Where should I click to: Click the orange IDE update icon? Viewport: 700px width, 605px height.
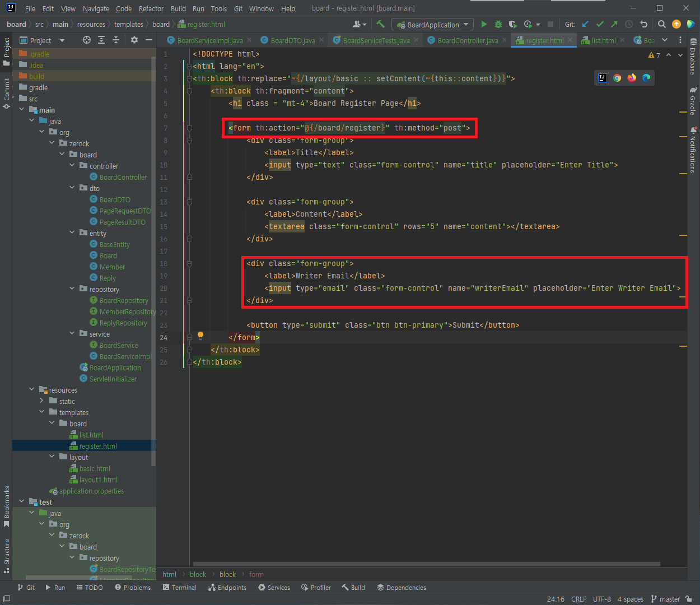(x=676, y=24)
